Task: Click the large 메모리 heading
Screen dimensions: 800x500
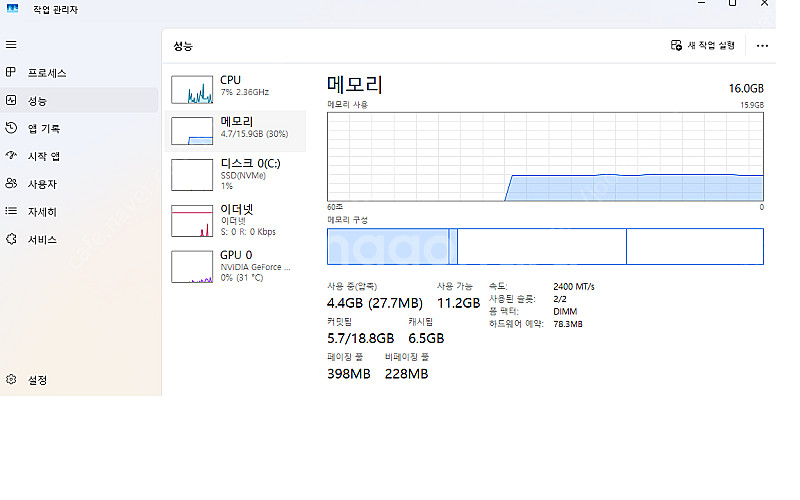Action: pos(355,85)
